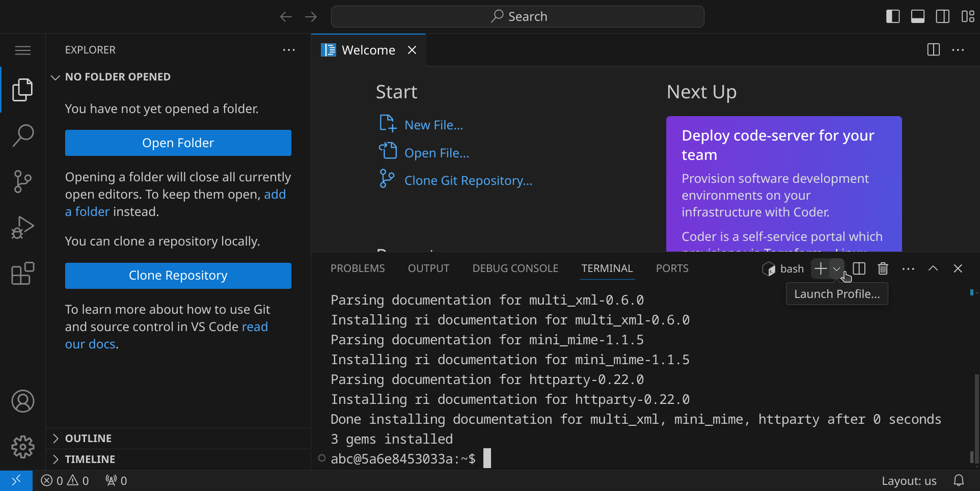980x491 pixels.
Task: Toggle the secondary side bar
Action: (942, 16)
